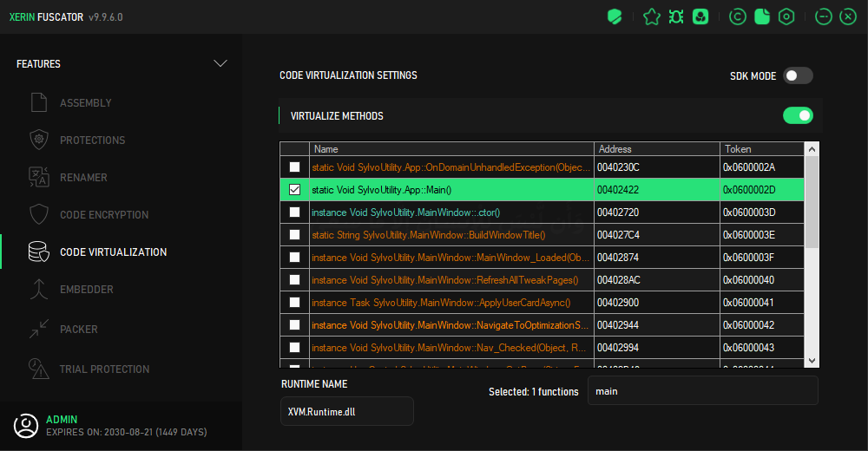Click the Embedder merge arrow icon
Viewport: 868px width, 451px height.
pos(39,289)
